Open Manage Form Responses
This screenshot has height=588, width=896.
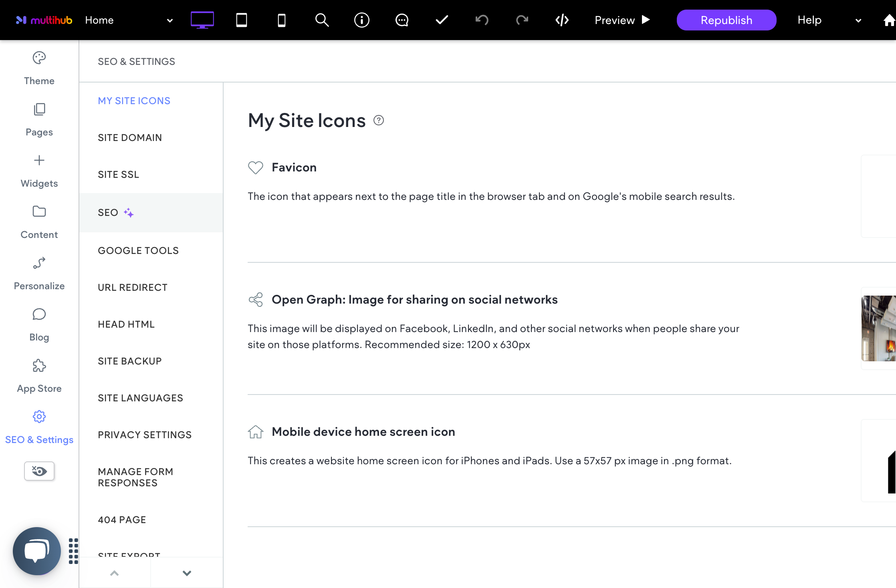tap(151, 477)
